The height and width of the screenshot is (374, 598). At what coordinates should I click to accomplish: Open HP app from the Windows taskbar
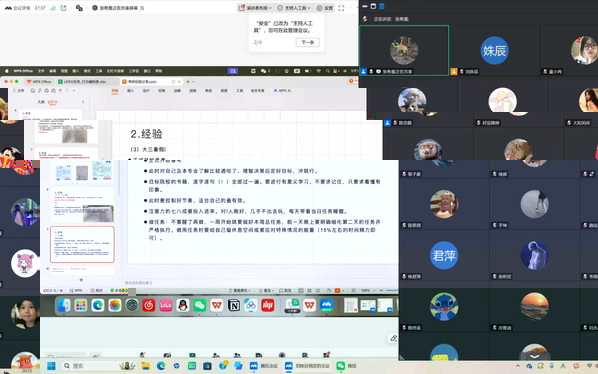[x=176, y=366]
